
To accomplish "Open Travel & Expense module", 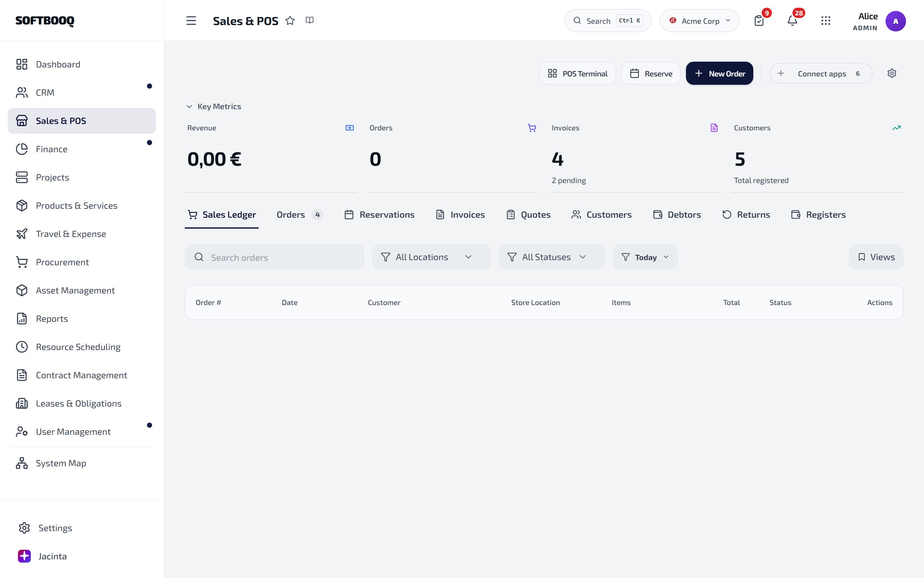I will pyautogui.click(x=82, y=234).
